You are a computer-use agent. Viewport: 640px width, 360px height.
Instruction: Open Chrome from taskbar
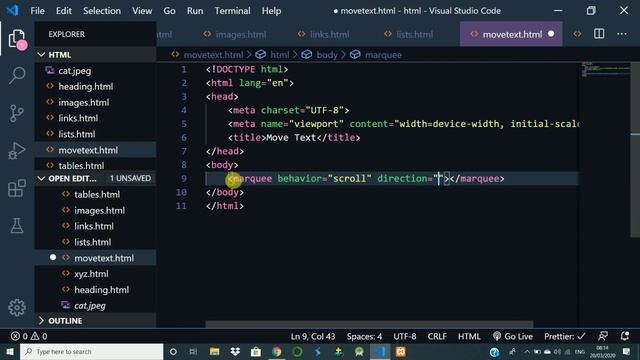277,351
